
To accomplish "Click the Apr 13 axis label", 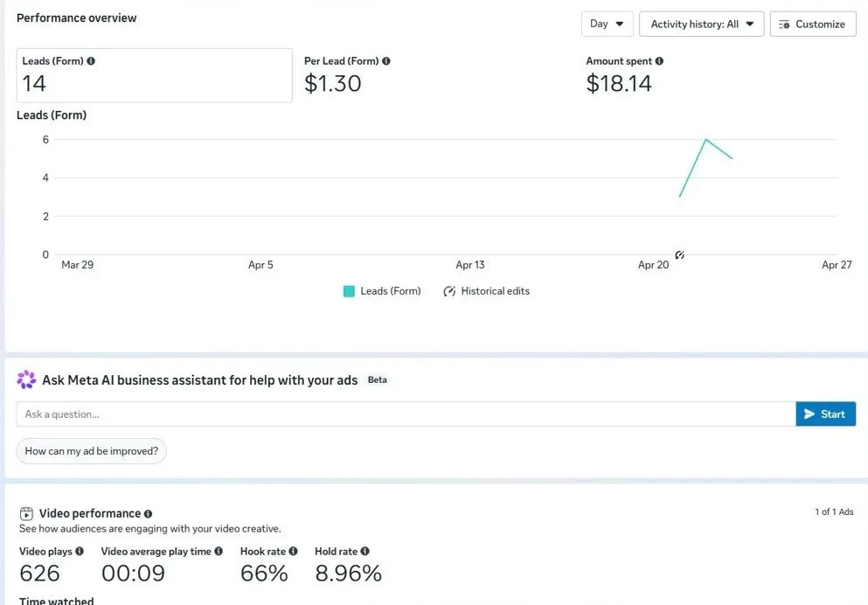I will point(470,265).
